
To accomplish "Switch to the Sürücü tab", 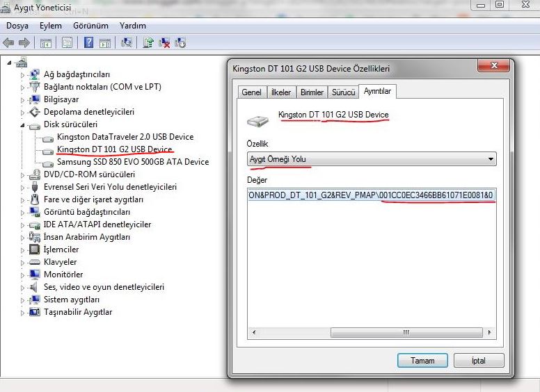I will click(x=343, y=92).
